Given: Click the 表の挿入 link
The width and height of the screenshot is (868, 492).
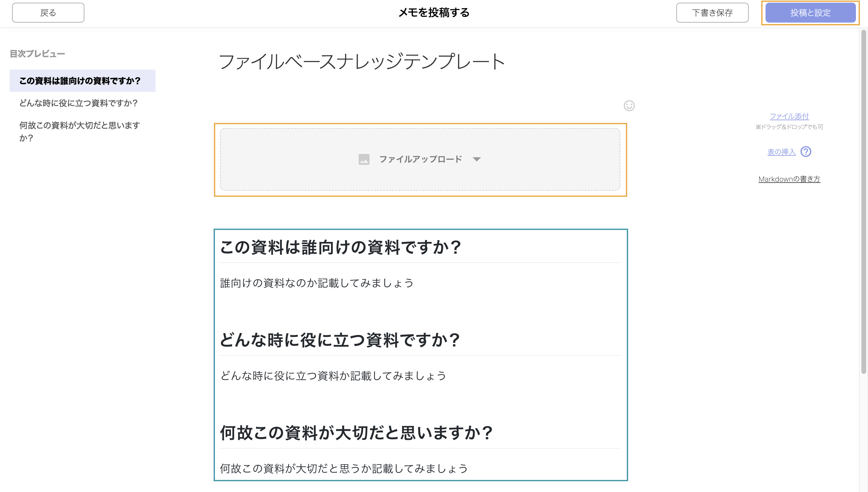Looking at the screenshot, I should click(x=781, y=152).
